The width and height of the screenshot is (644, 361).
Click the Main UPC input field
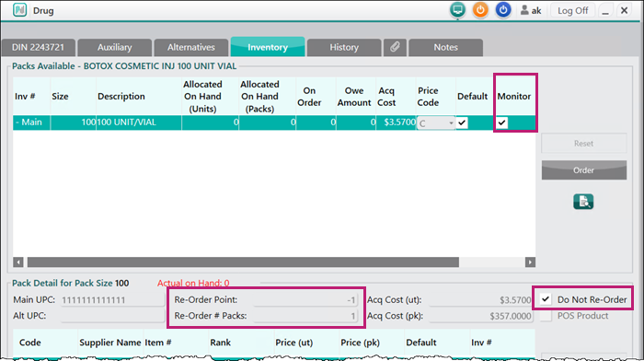(112, 300)
